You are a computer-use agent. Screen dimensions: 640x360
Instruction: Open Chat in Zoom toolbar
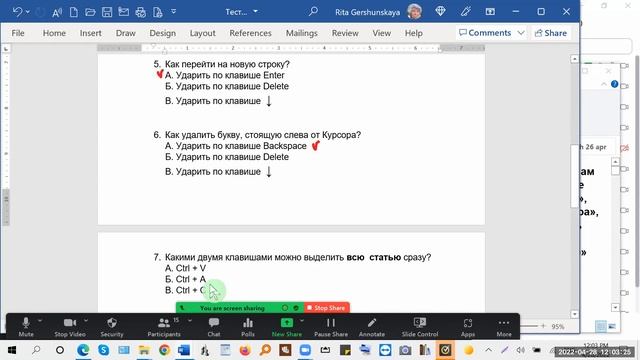point(214,327)
